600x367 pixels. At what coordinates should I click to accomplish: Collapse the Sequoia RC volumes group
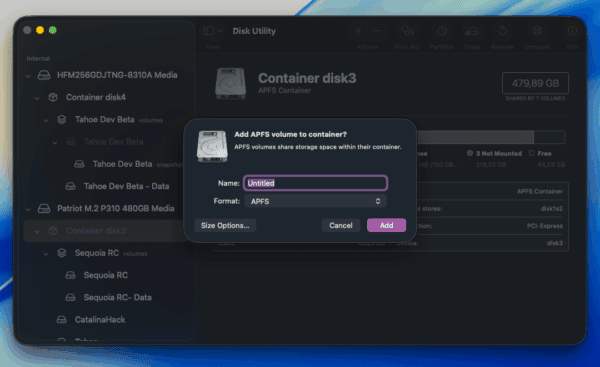click(46, 253)
